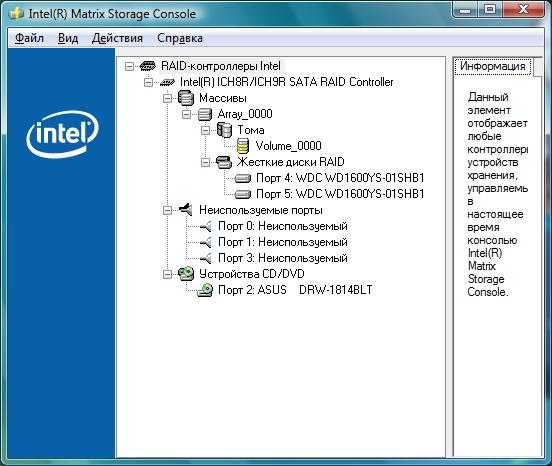Image resolution: width=552 pixels, height=466 pixels.
Task: Open the Действия menu
Action: [x=117, y=38]
